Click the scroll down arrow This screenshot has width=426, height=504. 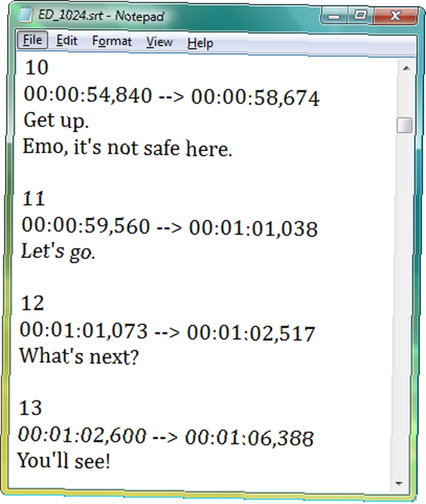point(399,483)
